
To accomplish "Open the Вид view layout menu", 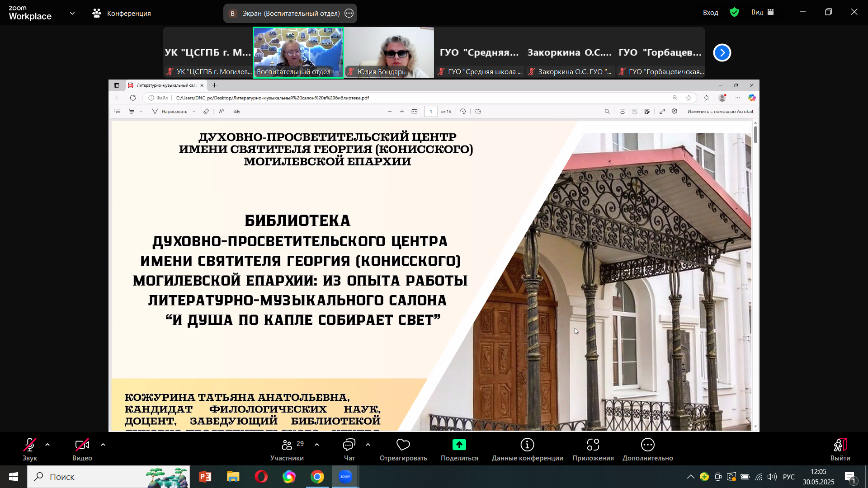I will 763,12.
